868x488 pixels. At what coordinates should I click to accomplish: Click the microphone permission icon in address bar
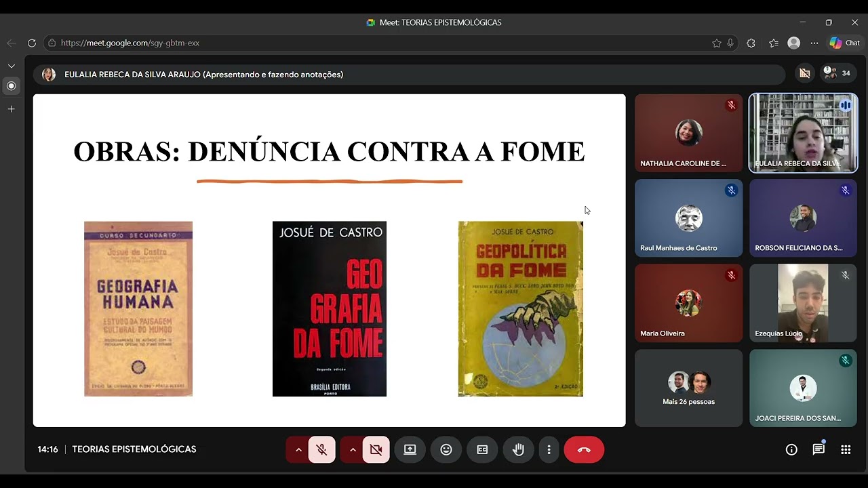[x=730, y=43]
